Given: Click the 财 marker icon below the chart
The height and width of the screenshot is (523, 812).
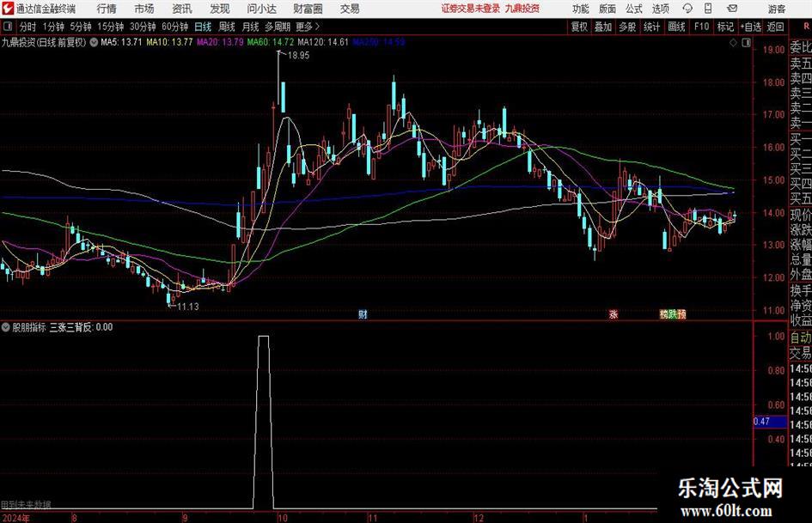Looking at the screenshot, I should tap(363, 313).
